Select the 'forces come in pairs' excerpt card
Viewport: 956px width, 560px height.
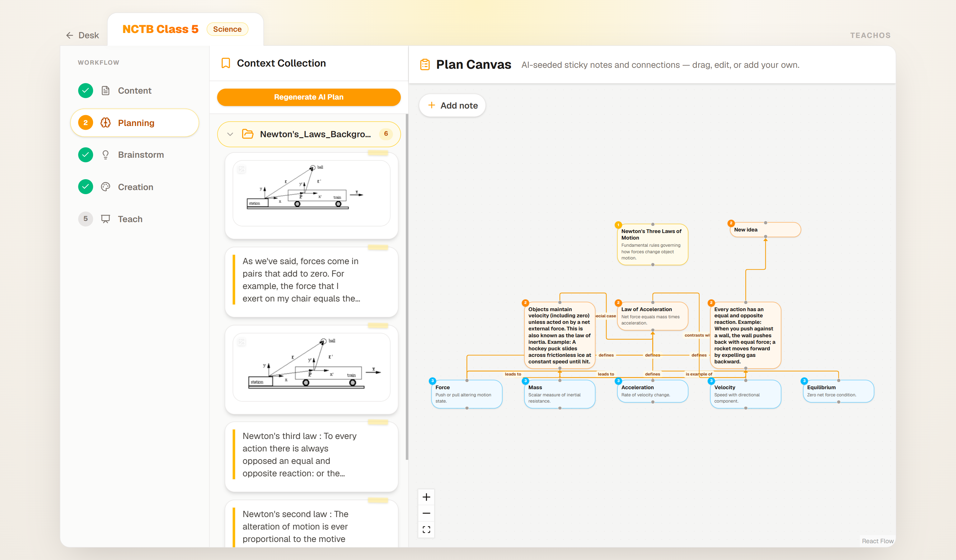click(x=312, y=282)
